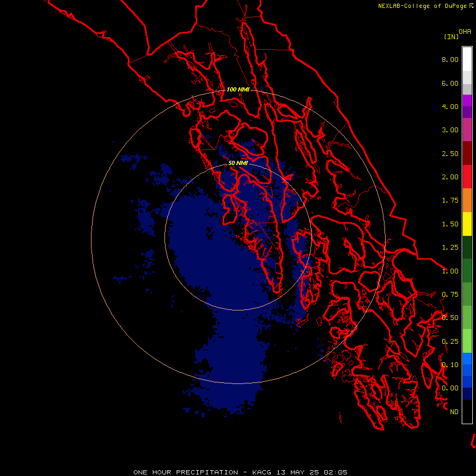The image size is (476, 476).
Task: Select the bright red swatch beside 2.00
Action: click(x=467, y=177)
